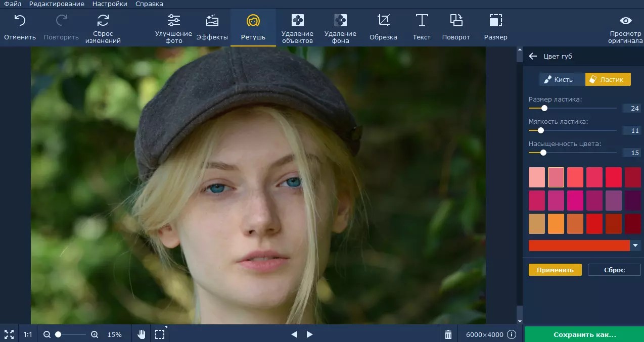
Task: Click the eraser size value field
Action: tap(631, 108)
